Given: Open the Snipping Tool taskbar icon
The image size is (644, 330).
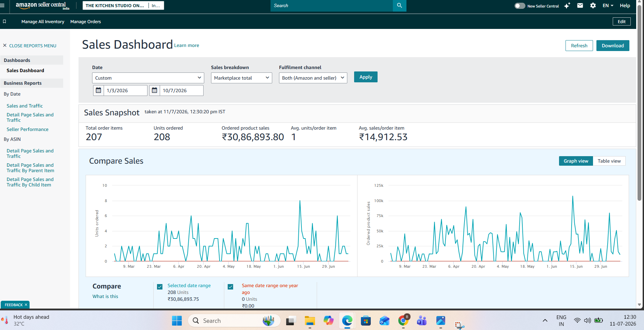Looking at the screenshot, I should coord(459,325).
